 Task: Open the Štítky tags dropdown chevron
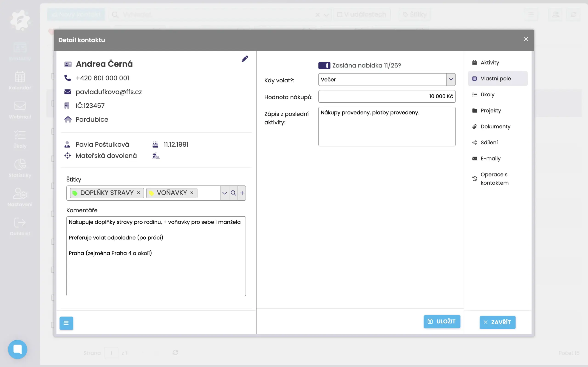pyautogui.click(x=224, y=193)
